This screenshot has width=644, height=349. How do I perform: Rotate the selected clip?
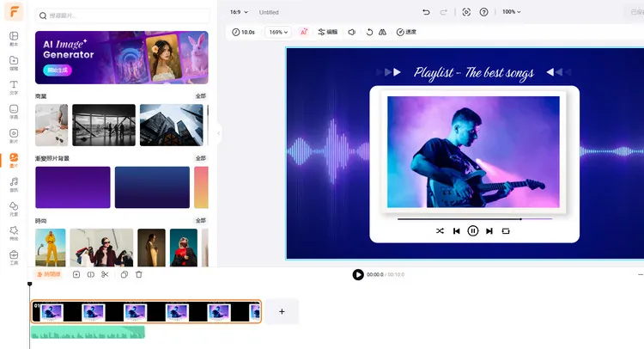point(369,32)
